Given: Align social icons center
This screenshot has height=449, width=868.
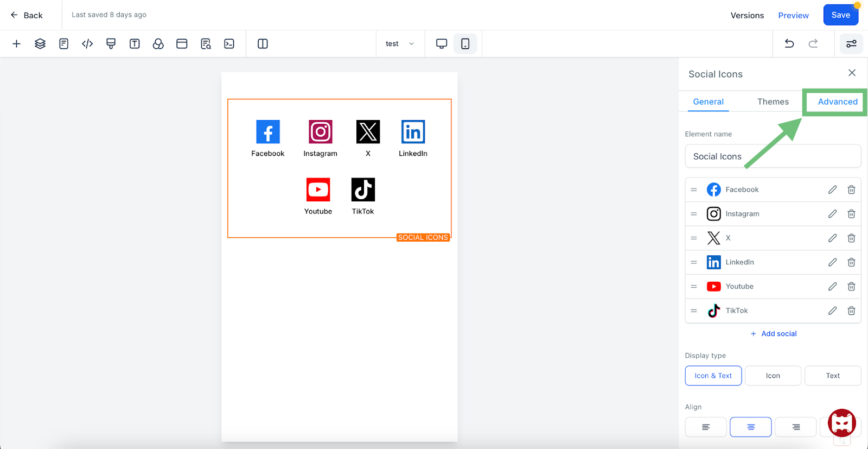Looking at the screenshot, I should click(x=750, y=427).
